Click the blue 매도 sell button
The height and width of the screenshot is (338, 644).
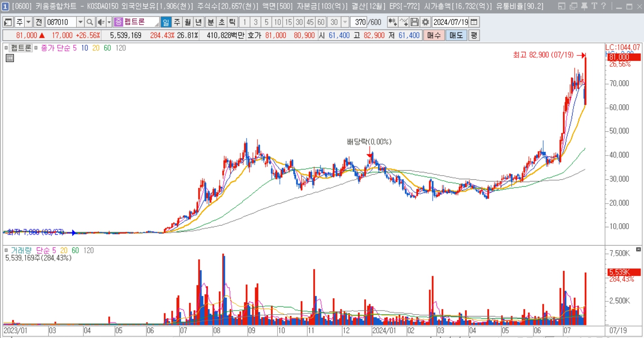456,35
